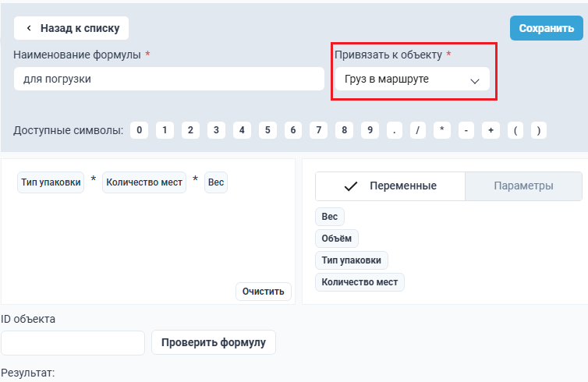Insert symbol 0 into formula
The height and width of the screenshot is (382, 588).
coord(139,130)
